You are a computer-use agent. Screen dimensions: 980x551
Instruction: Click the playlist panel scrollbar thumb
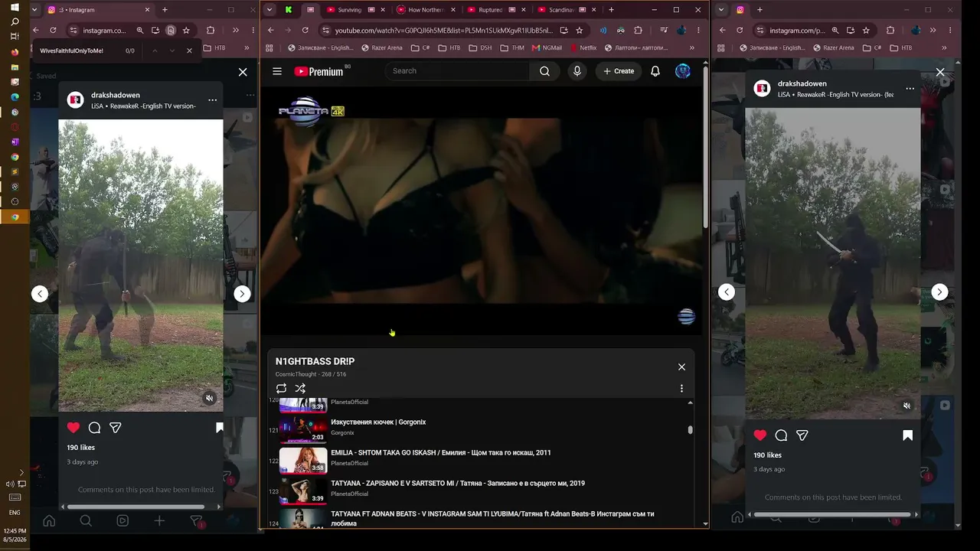tap(690, 430)
